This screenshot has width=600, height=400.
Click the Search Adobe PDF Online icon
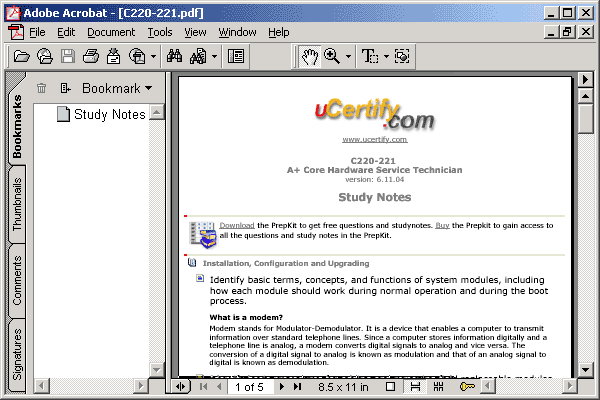tap(137, 56)
